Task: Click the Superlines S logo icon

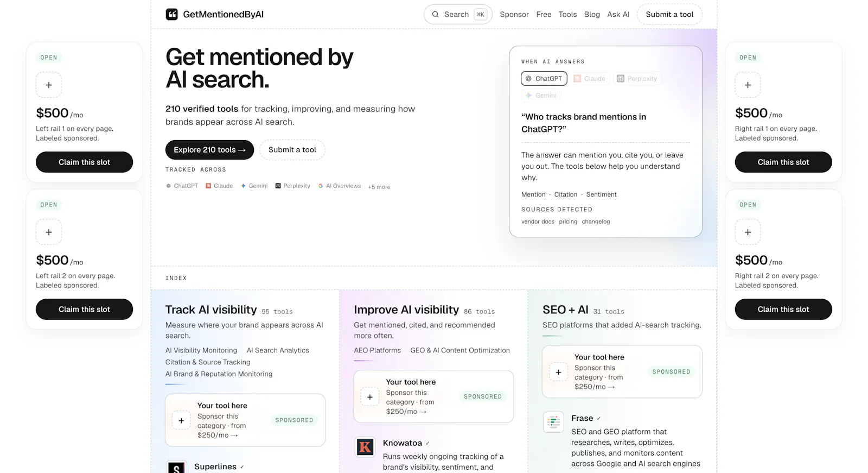Action: click(x=177, y=467)
